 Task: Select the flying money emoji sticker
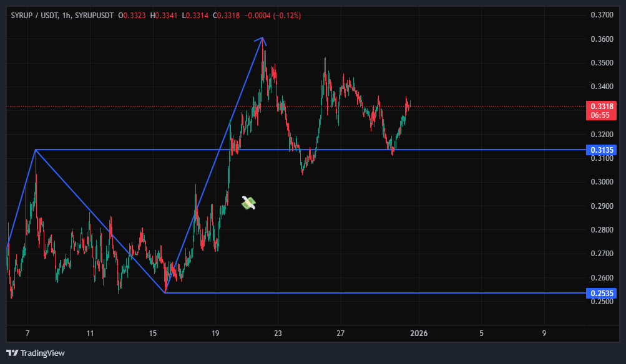point(248,203)
